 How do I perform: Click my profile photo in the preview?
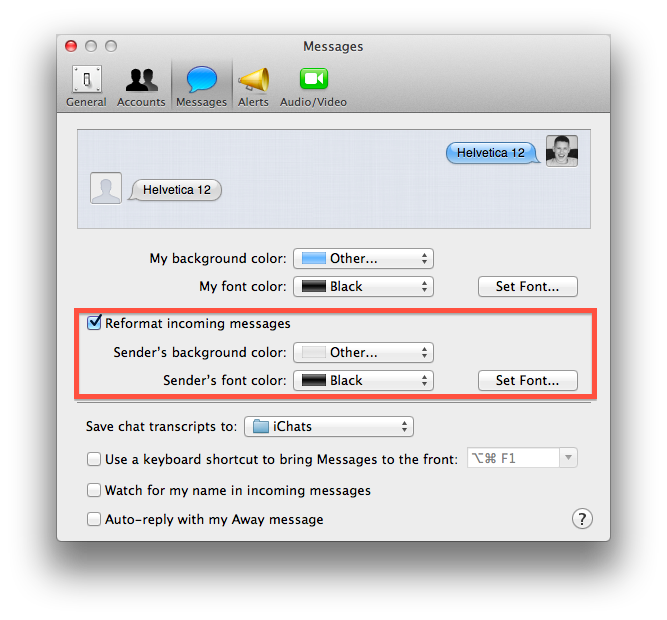pyautogui.click(x=562, y=151)
